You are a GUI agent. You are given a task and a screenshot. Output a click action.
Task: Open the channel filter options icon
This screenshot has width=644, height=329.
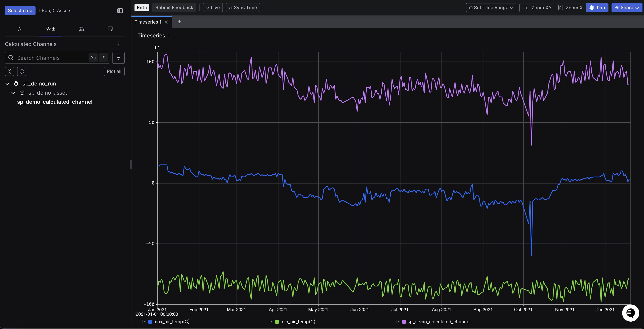click(x=119, y=58)
